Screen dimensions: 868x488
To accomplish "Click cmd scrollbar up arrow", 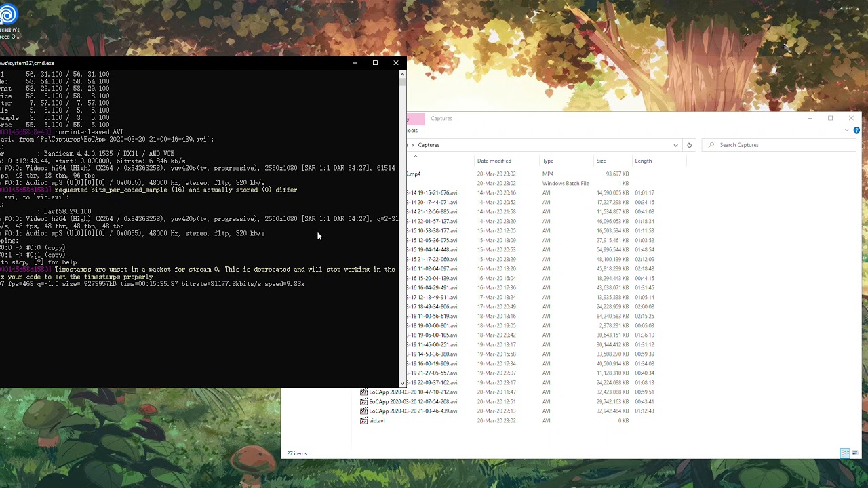I will 402,73.
